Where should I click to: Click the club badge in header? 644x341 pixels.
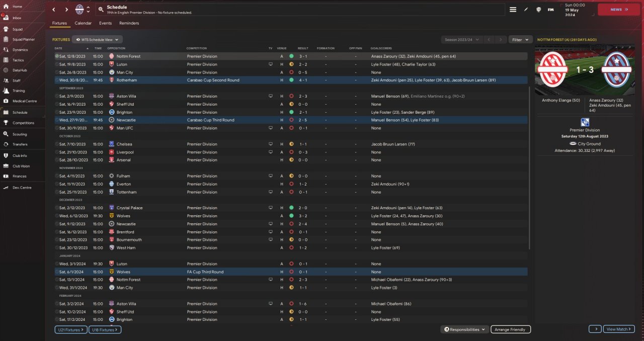tap(79, 10)
